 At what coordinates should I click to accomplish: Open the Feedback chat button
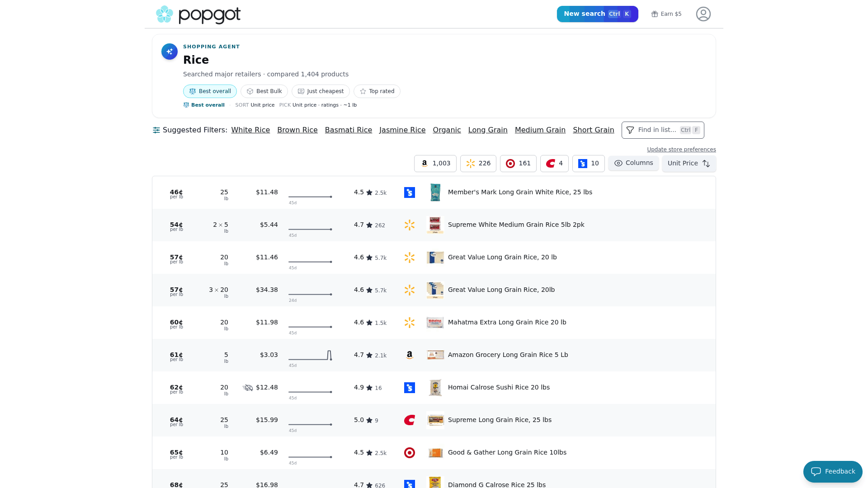(832, 472)
